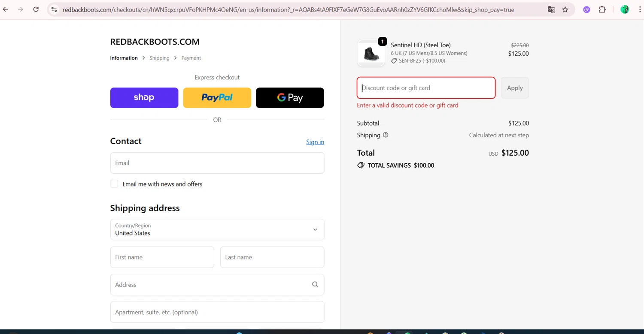Bookmark this page with the star icon
The height and width of the screenshot is (334, 644).
point(565,9)
